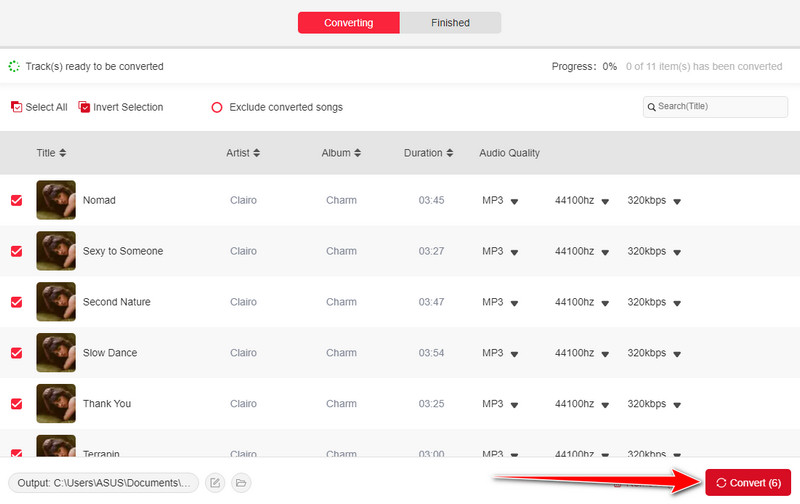Open 44100hz sample rate dropdown for Second Nature
Viewport: 800px width, 504px height.
pos(603,303)
